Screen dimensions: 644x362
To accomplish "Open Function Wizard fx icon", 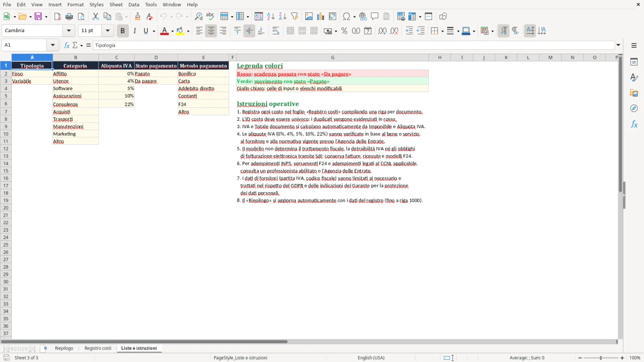I will (x=67, y=46).
